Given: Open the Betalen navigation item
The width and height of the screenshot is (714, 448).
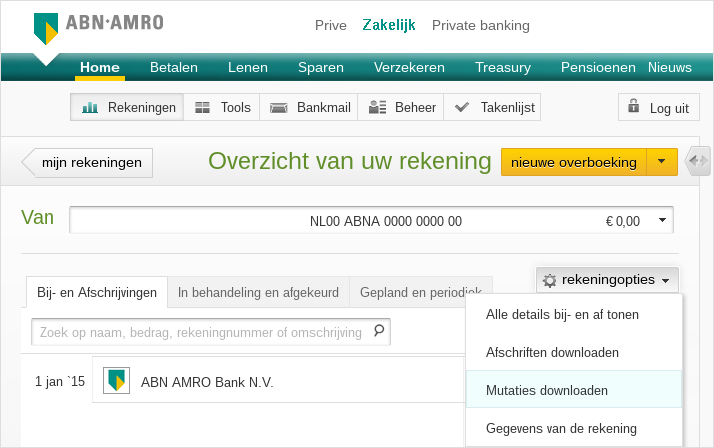Looking at the screenshot, I should pos(174,67).
